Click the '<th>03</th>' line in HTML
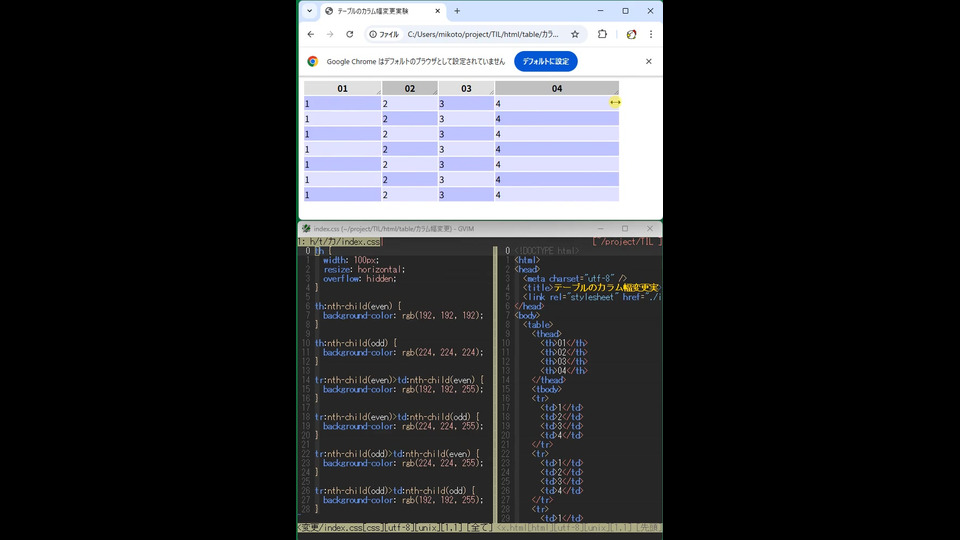 pyautogui.click(x=564, y=362)
